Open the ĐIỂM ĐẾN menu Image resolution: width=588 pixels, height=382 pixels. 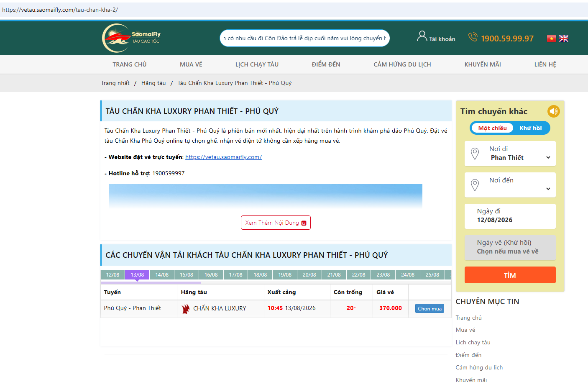(x=326, y=64)
